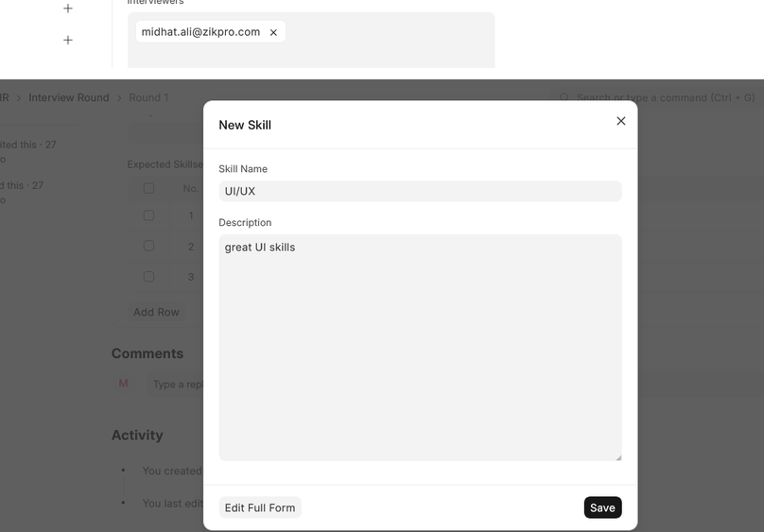Viewport: 764px width, 532px height.
Task: Click the comment reply box
Action: coord(176,384)
